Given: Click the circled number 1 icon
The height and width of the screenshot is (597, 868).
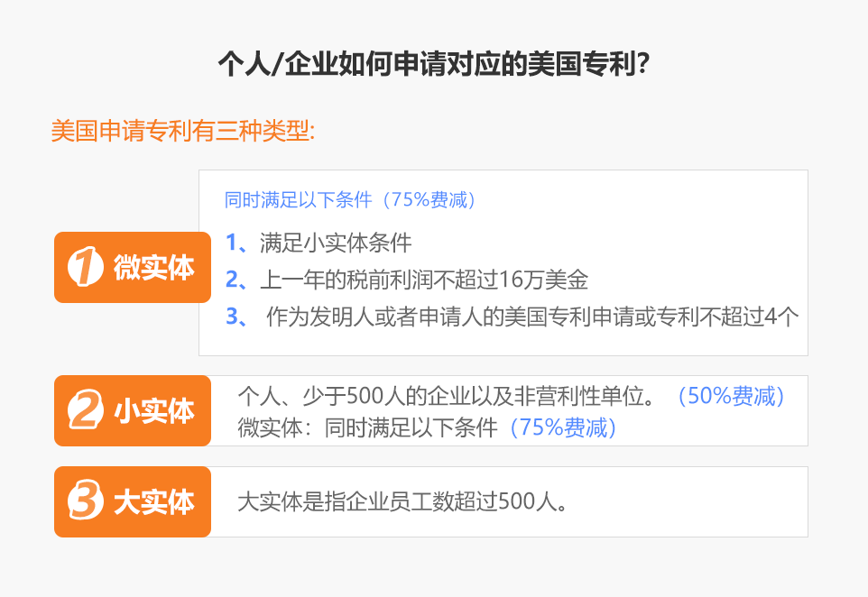Looking at the screenshot, I should 86,268.
